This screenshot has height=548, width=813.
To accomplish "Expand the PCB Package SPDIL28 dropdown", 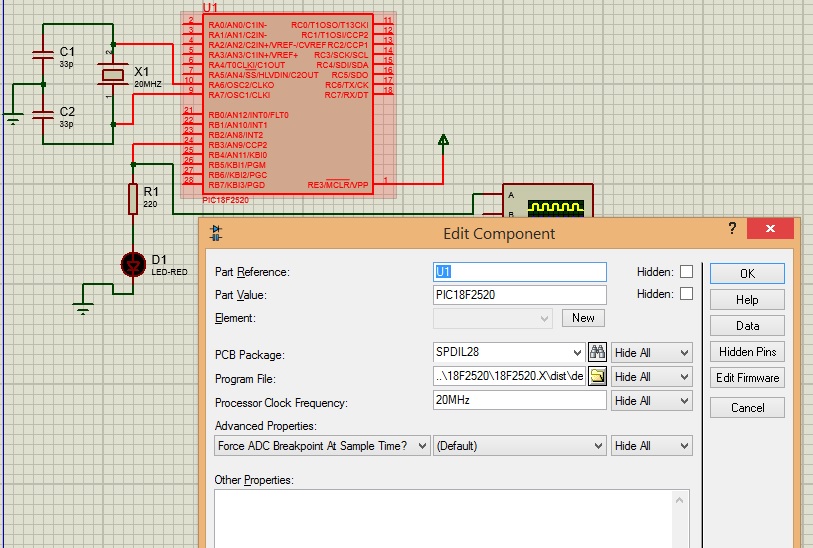I will (x=576, y=353).
